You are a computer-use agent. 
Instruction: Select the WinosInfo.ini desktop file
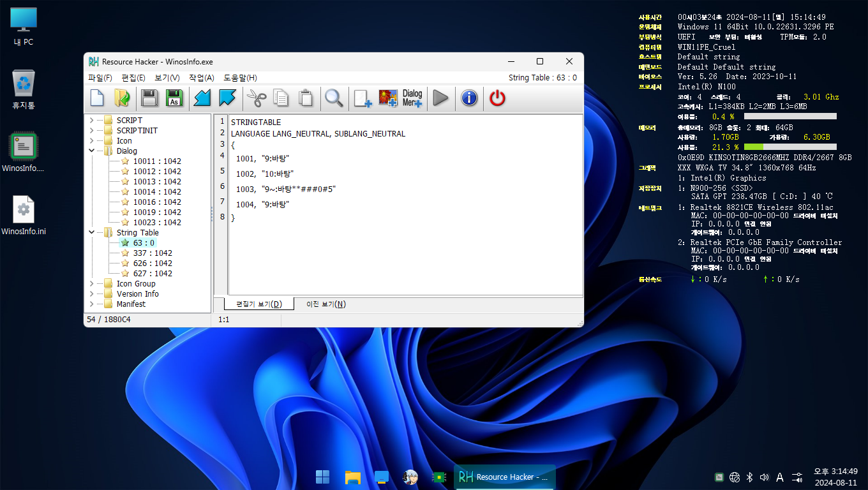pyautogui.click(x=24, y=216)
